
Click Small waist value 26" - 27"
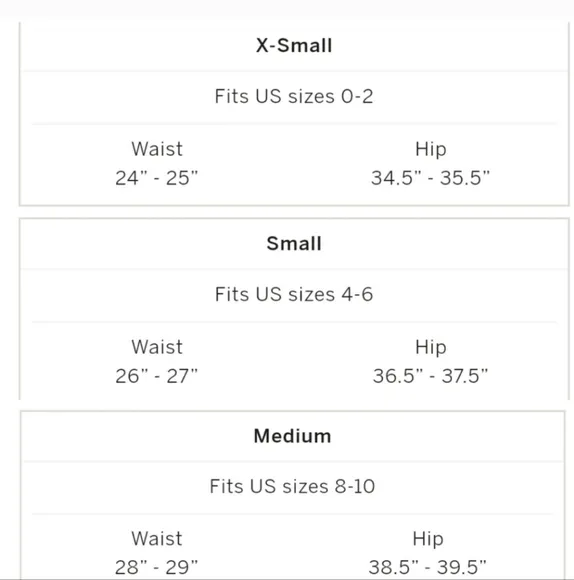157,376
